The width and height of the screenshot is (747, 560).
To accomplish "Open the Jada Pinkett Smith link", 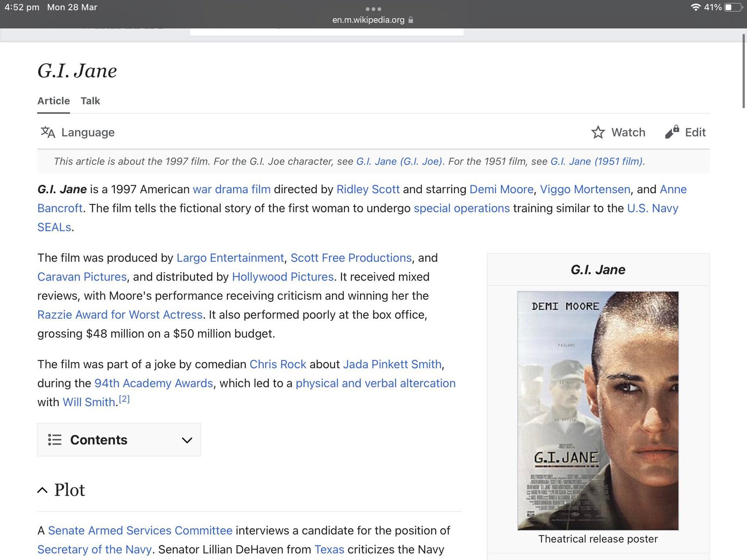I will click(x=392, y=364).
